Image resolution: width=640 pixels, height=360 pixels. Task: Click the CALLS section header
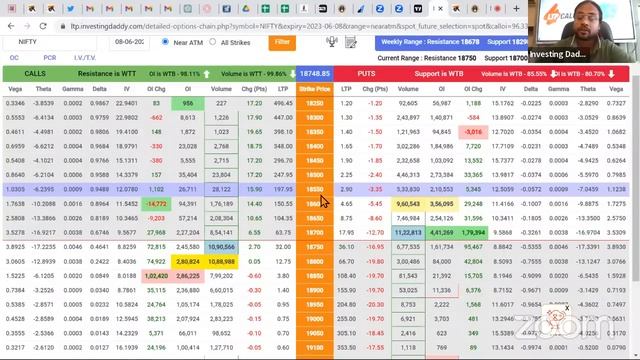pyautogui.click(x=35, y=74)
